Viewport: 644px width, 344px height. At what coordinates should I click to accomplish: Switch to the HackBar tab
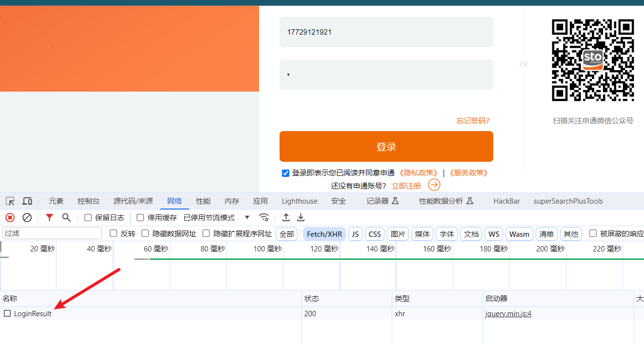tap(507, 201)
